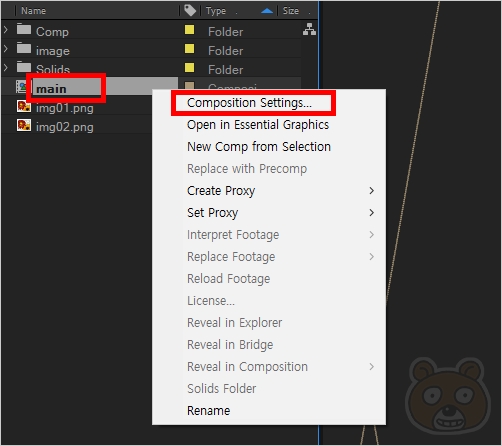This screenshot has width=502, height=446.
Task: Click yellow label swatch of Comp folder
Action: 189,30
